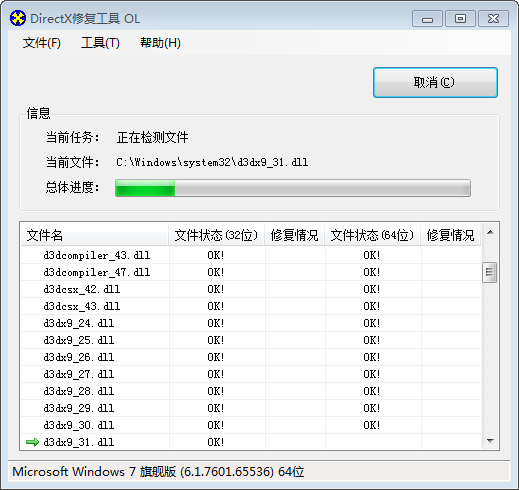Screen dimensions: 519x490
Task: Click the Windows 7 version status bar text
Action: [x=158, y=472]
